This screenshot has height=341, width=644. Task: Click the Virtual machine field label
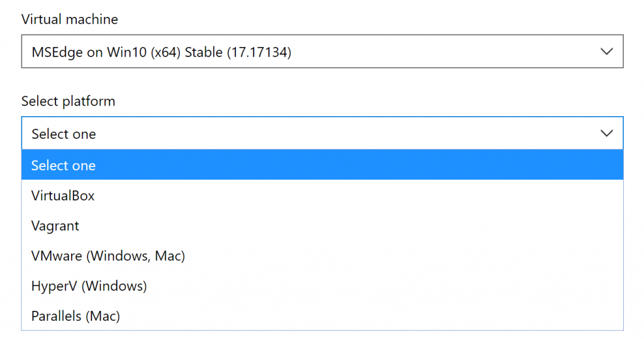point(69,19)
